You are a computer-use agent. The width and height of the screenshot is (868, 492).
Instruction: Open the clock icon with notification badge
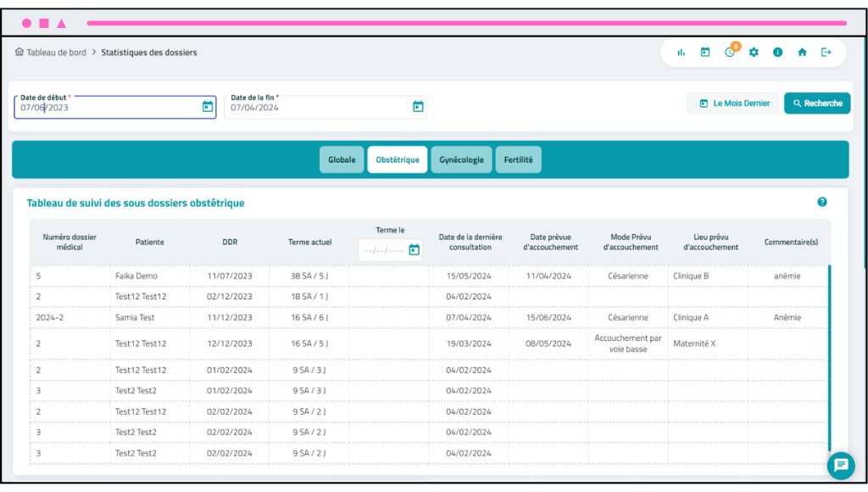(x=730, y=52)
